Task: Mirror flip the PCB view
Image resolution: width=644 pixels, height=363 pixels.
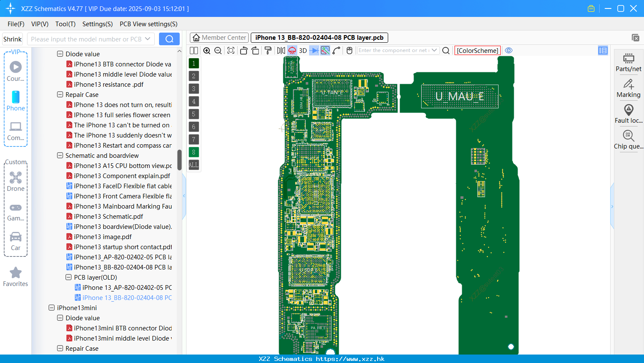Action: 281,51
